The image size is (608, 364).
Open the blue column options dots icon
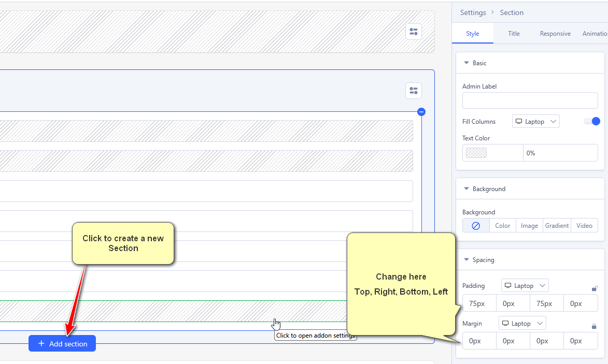[x=421, y=112]
